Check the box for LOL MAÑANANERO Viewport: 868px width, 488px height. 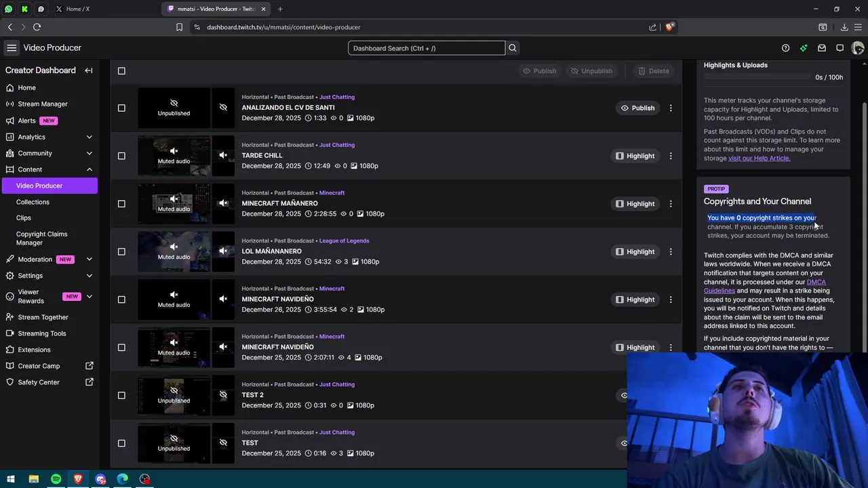(121, 251)
